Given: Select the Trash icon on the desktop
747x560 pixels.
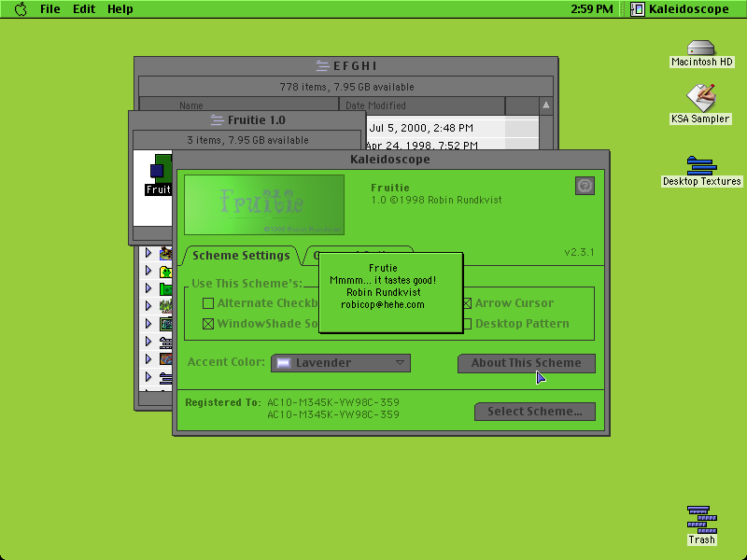Looking at the screenshot, I should [x=702, y=520].
